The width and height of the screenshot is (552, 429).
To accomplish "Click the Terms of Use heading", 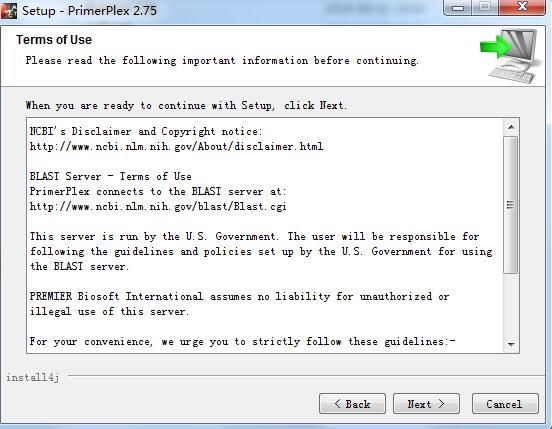I will coord(54,40).
